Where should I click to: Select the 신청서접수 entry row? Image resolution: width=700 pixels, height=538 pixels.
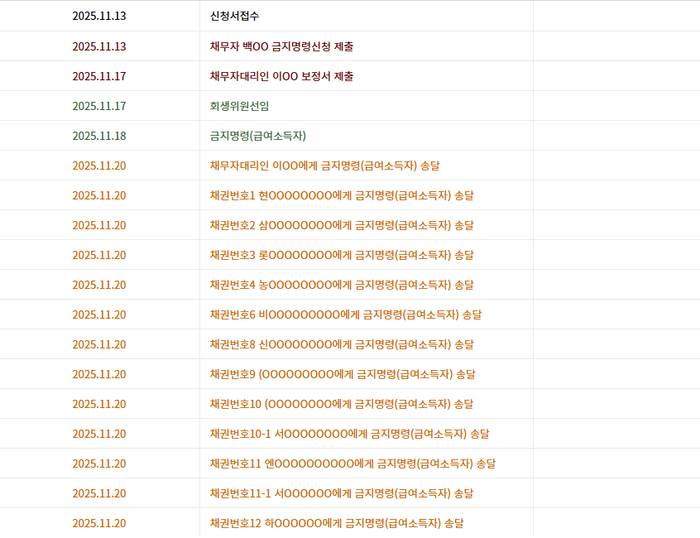tap(350, 16)
